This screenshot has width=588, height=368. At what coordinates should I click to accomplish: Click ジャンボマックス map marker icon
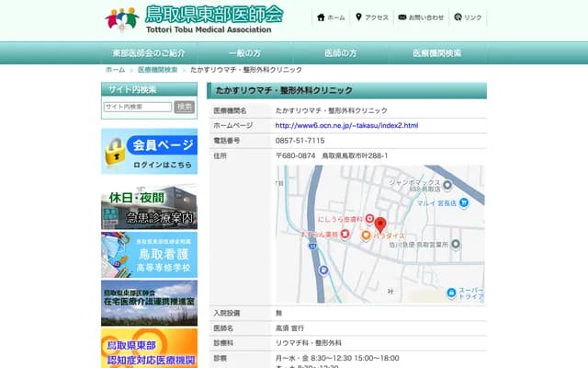pos(447,185)
